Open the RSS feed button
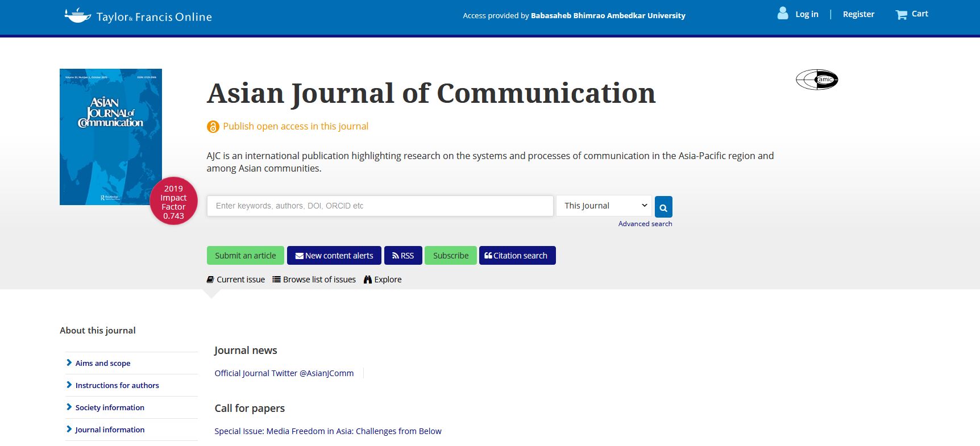Viewport: 980px width, 446px height. (403, 256)
